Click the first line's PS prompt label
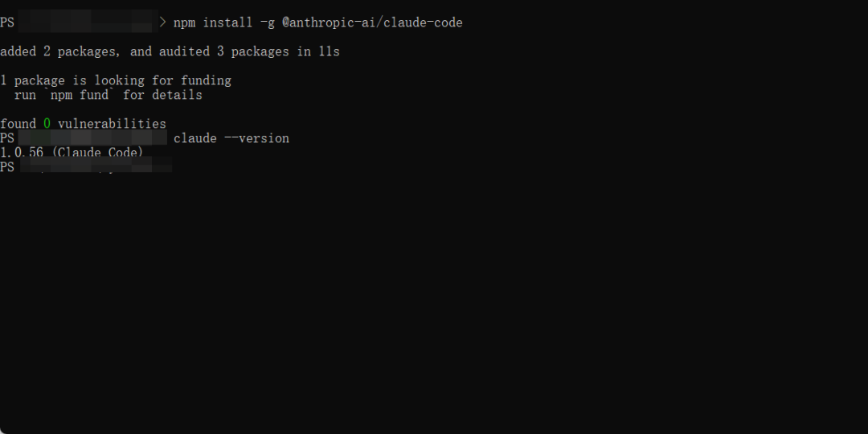Image resolution: width=868 pixels, height=434 pixels. (x=7, y=23)
